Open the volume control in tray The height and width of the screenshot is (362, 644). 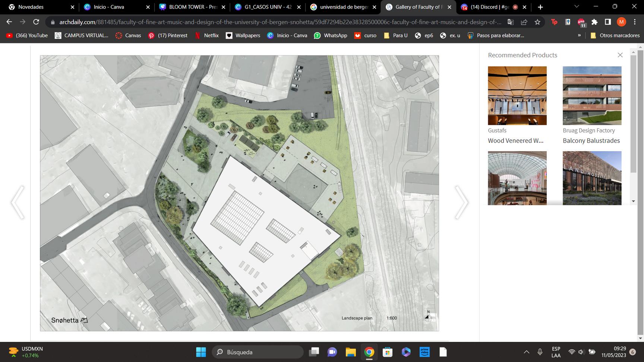click(x=581, y=352)
